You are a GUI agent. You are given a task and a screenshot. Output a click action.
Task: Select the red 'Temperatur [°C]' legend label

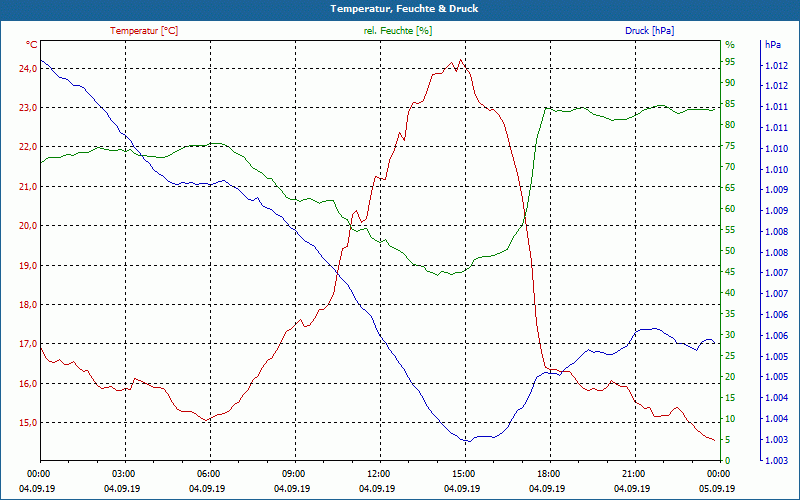144,31
